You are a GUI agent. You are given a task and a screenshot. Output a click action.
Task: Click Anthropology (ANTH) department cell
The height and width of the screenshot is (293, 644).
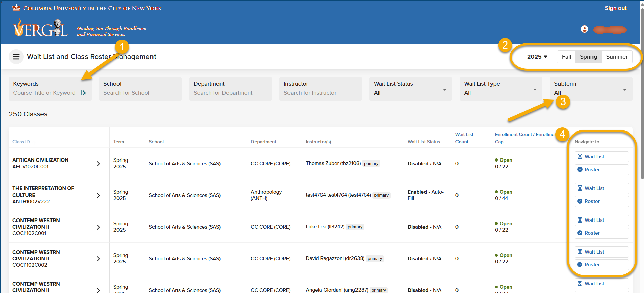pos(266,195)
